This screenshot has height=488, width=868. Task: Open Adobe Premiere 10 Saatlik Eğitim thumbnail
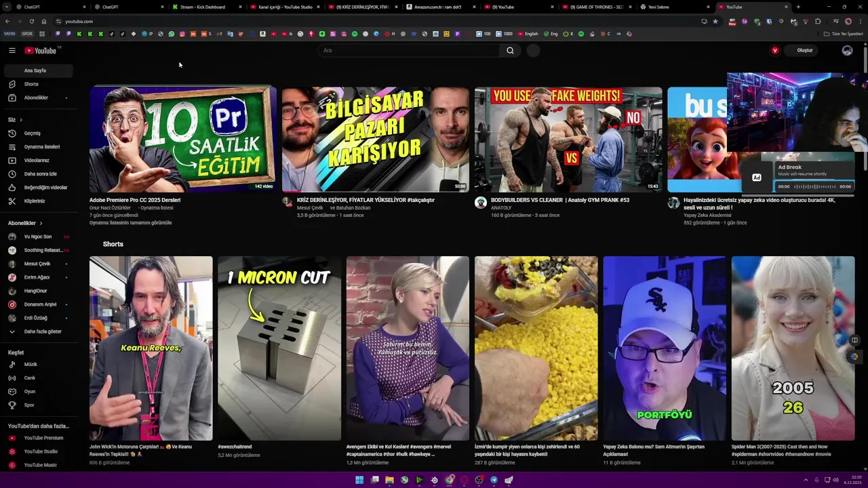coord(183,139)
